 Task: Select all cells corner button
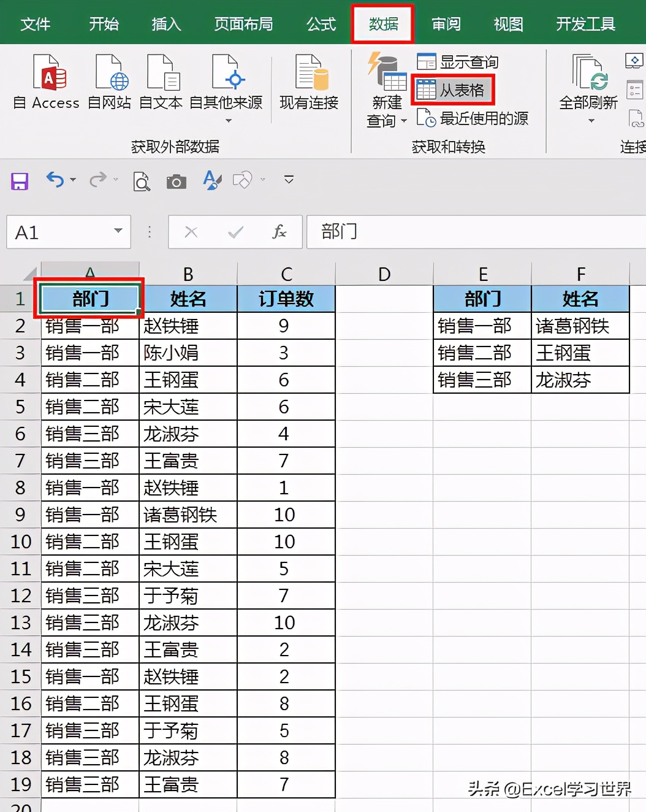point(29,274)
